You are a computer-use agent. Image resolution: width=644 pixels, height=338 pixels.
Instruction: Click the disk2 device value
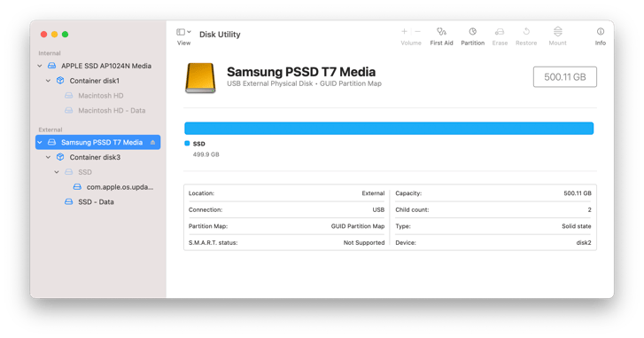tap(584, 242)
